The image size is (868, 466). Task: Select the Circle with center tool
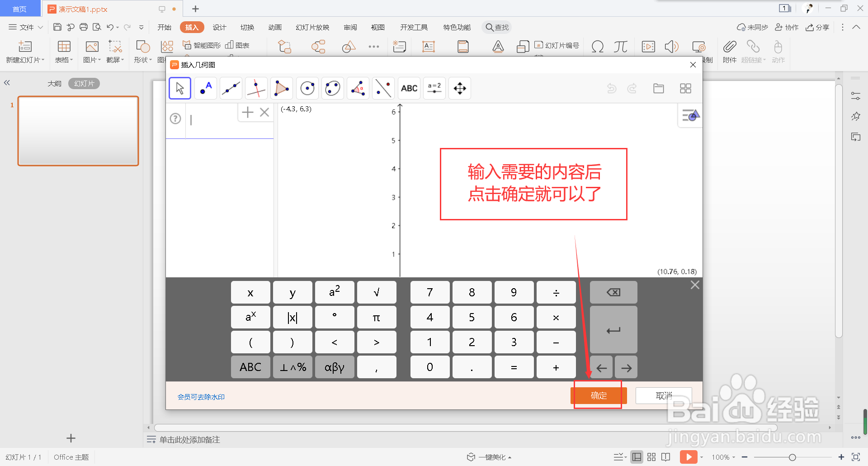(307, 88)
